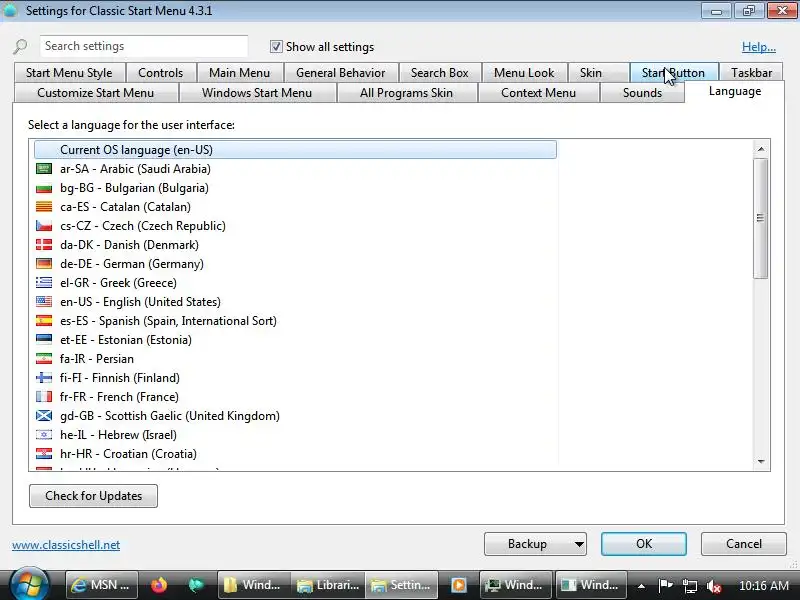Click the Greek flag icon
The height and width of the screenshot is (600, 800).
[x=44, y=283]
